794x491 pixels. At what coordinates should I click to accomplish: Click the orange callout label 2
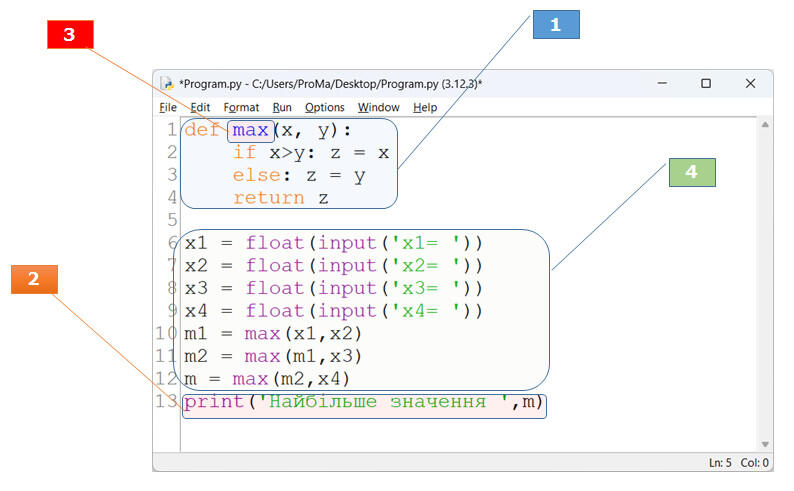pyautogui.click(x=34, y=279)
